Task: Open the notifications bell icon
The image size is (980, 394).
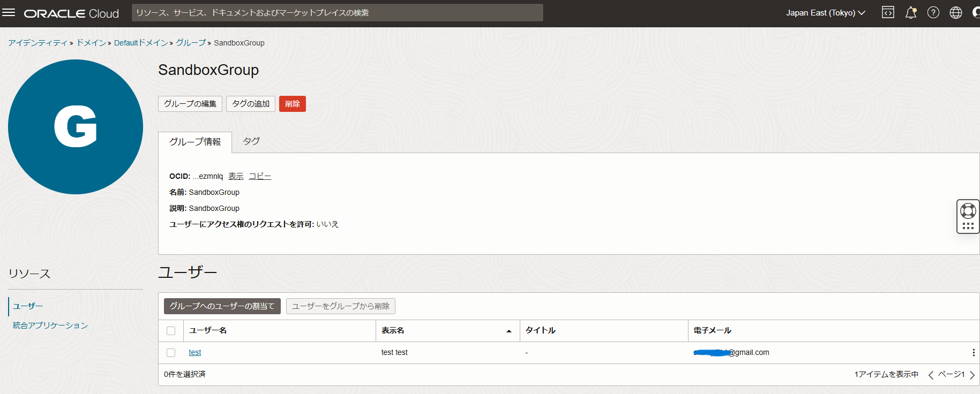Action: (911, 13)
